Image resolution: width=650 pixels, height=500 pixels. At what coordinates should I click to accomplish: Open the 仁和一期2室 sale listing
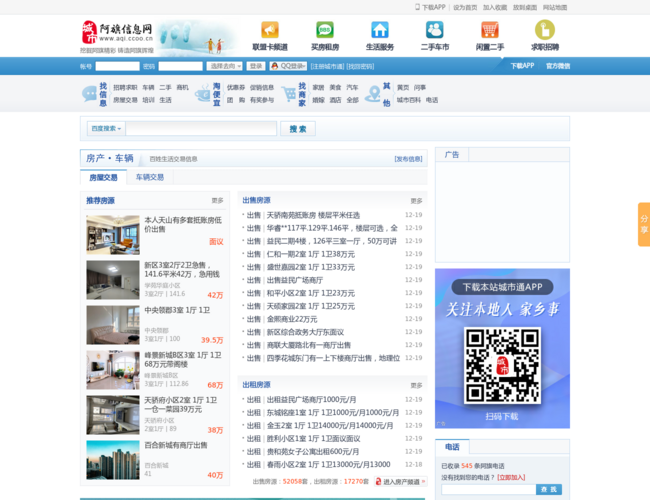[x=311, y=254]
